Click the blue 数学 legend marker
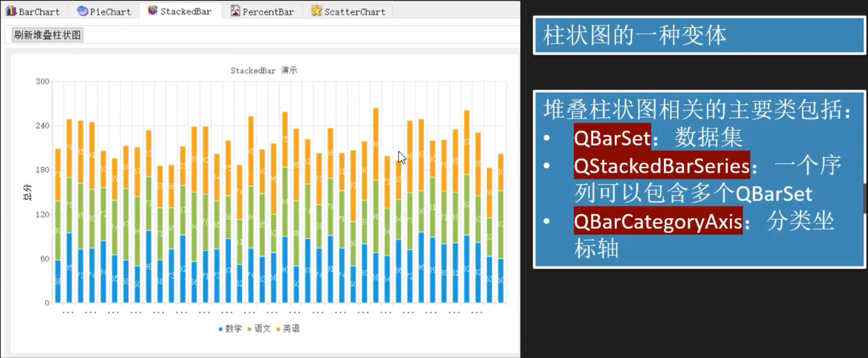This screenshot has height=358, width=868. pos(221,329)
